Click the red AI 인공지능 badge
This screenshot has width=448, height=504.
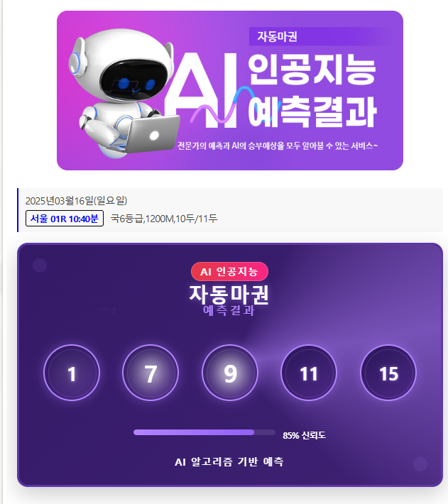click(229, 272)
